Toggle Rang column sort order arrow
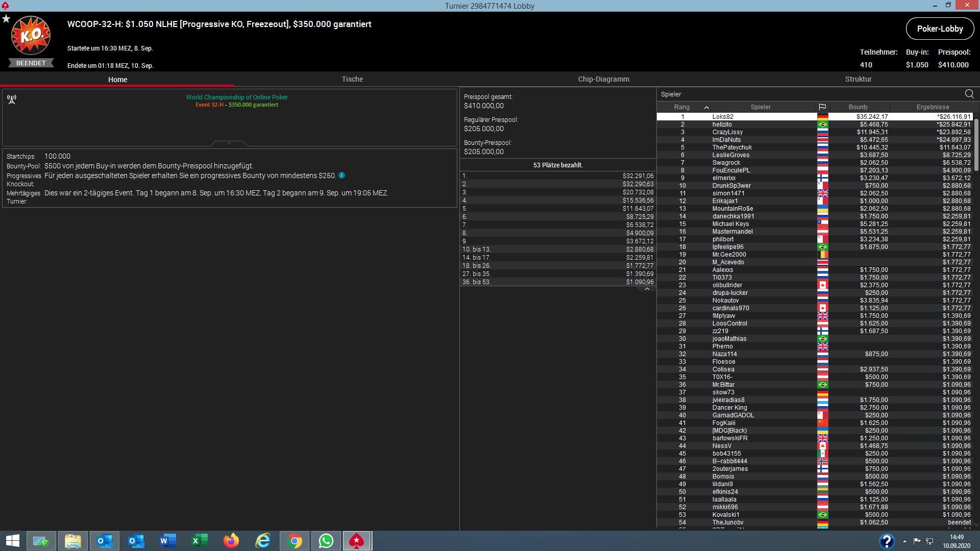 pos(706,107)
